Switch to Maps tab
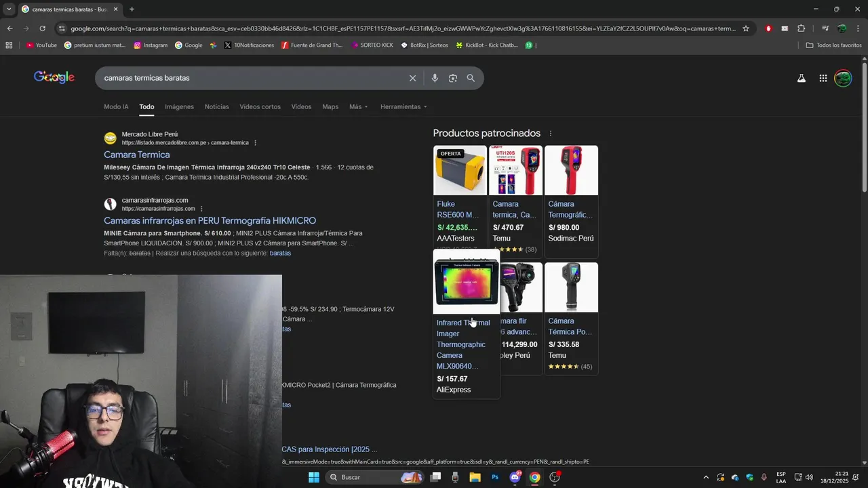The image size is (868, 488). (330, 106)
